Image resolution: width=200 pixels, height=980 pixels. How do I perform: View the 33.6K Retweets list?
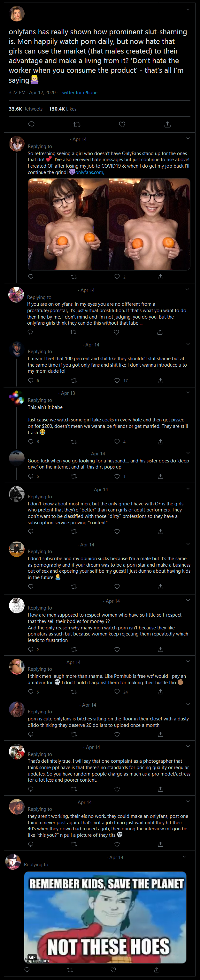pyautogui.click(x=26, y=109)
